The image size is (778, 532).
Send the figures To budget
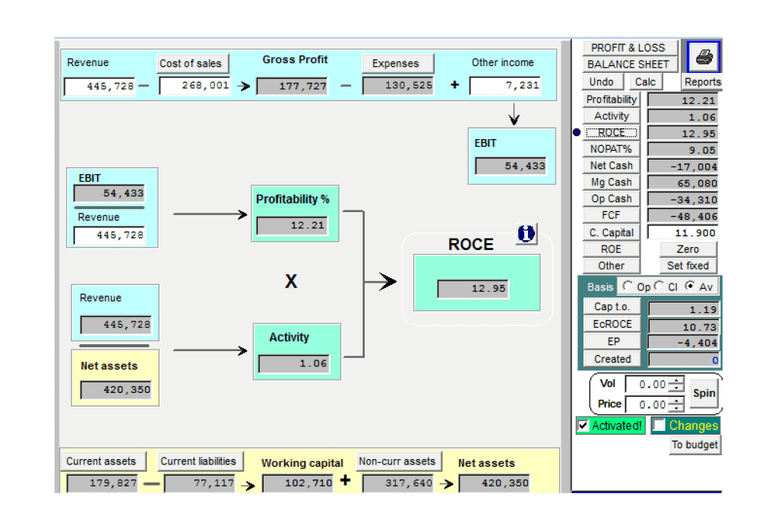695,445
